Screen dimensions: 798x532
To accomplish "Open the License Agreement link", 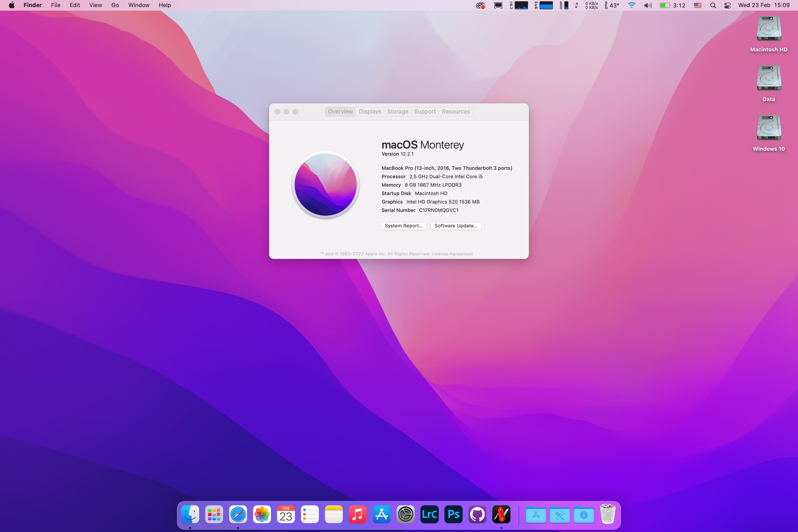I will [x=452, y=254].
